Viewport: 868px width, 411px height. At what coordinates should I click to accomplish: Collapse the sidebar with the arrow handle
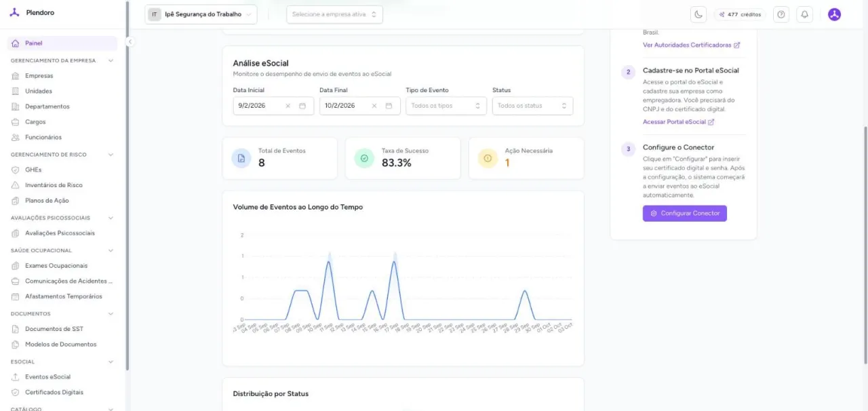click(130, 42)
